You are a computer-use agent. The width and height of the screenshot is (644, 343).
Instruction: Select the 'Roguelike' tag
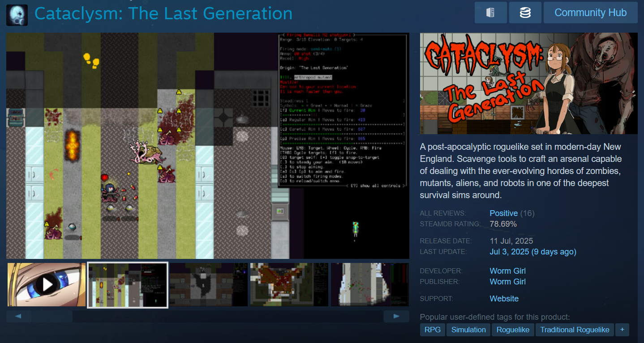click(x=512, y=330)
